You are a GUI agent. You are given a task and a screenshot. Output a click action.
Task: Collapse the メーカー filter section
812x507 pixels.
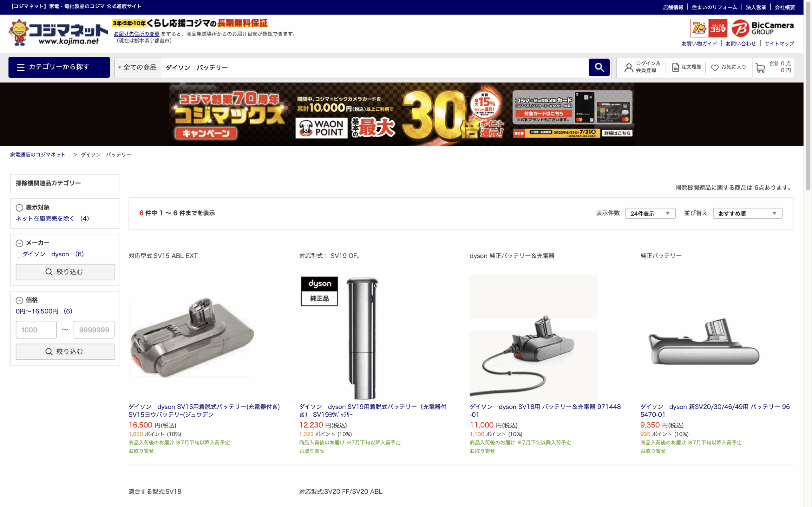click(x=19, y=243)
